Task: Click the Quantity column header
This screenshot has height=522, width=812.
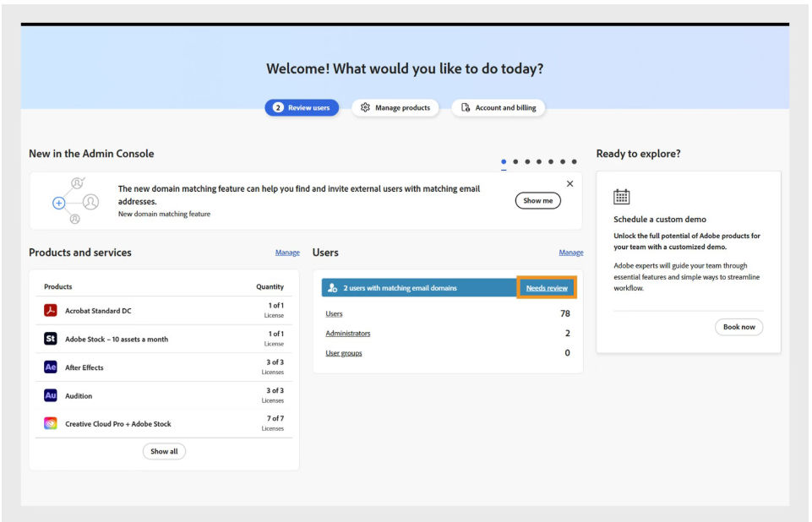Action: coord(270,287)
